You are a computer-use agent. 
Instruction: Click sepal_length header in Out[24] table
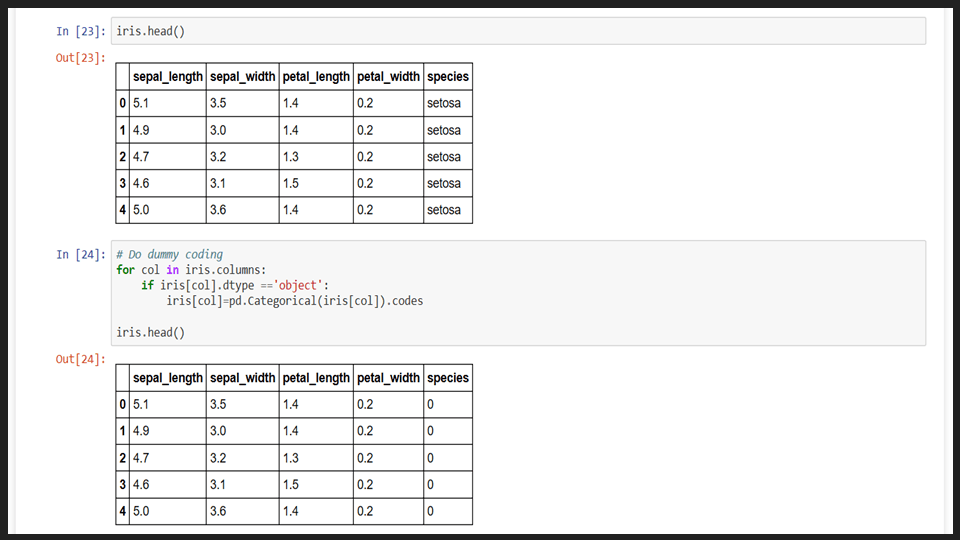click(168, 378)
